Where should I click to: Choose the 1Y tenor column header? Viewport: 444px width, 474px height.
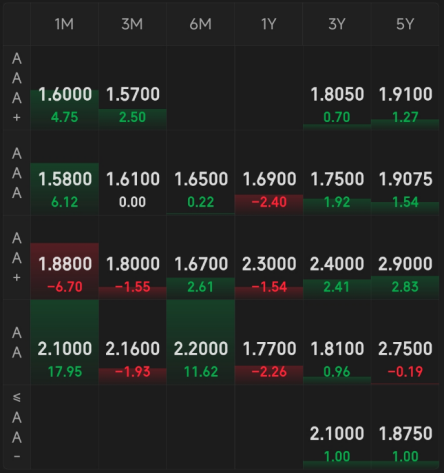268,24
